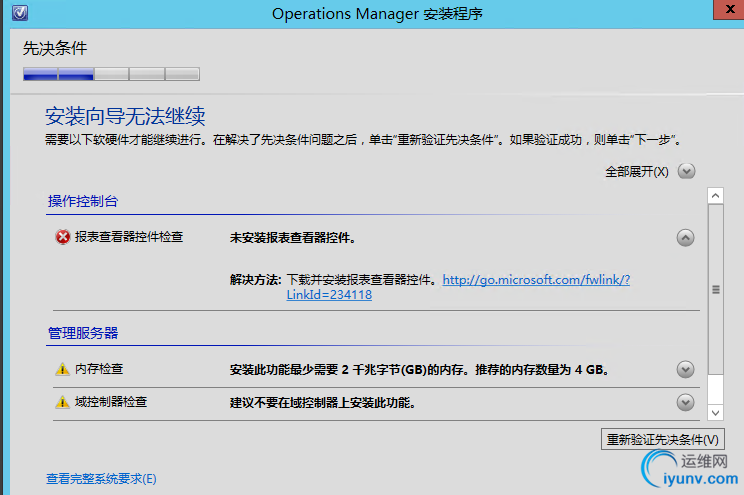Image resolution: width=744 pixels, height=495 pixels.
Task: Select the 操作控制台 section heading
Action: (83, 201)
